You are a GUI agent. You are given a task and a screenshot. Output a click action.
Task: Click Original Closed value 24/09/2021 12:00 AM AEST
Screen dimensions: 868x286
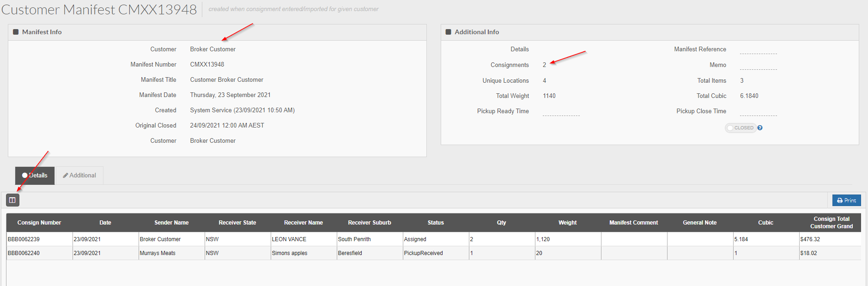click(x=227, y=126)
